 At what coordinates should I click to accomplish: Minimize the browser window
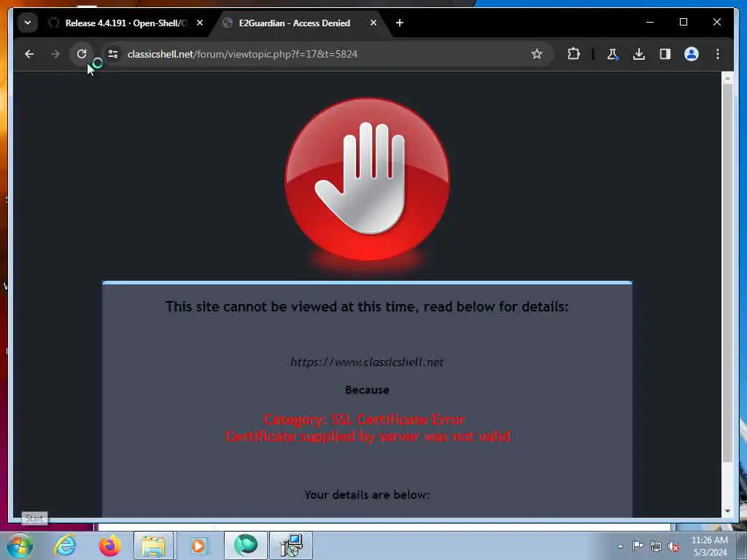point(650,22)
